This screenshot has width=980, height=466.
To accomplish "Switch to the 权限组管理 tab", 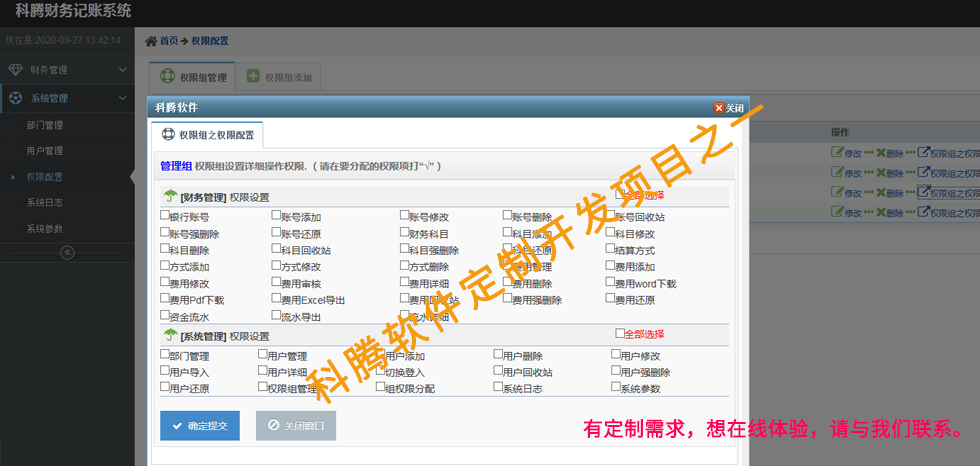I will click(192, 77).
